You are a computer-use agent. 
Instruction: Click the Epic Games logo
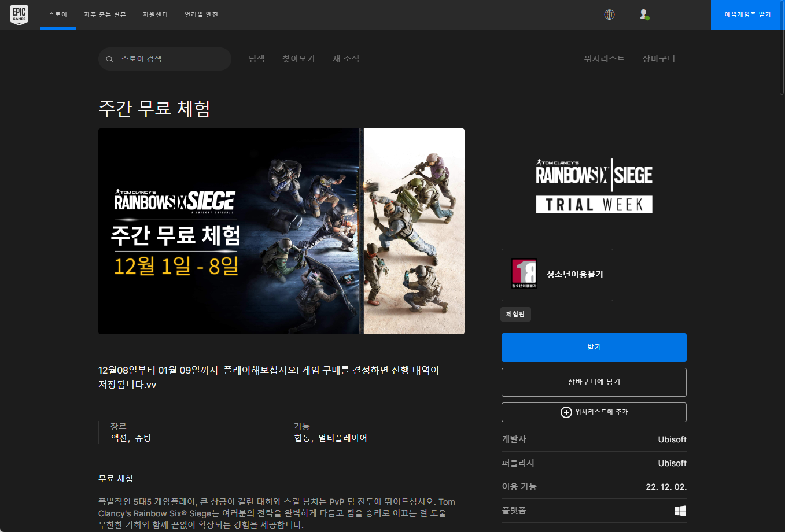click(19, 15)
